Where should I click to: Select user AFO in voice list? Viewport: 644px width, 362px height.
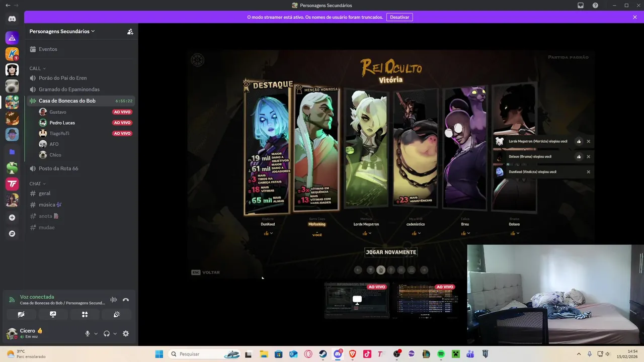pyautogui.click(x=86, y=144)
